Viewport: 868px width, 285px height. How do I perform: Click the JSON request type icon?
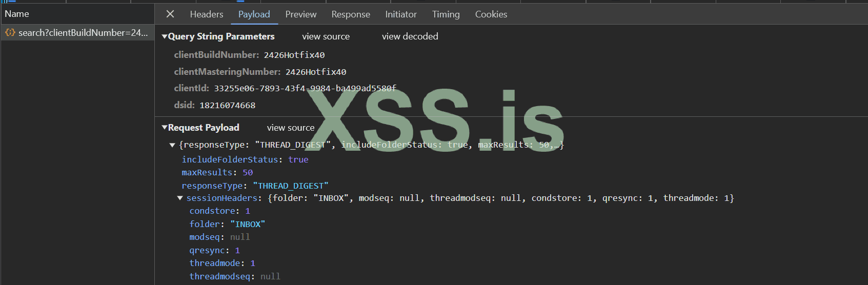click(10, 33)
